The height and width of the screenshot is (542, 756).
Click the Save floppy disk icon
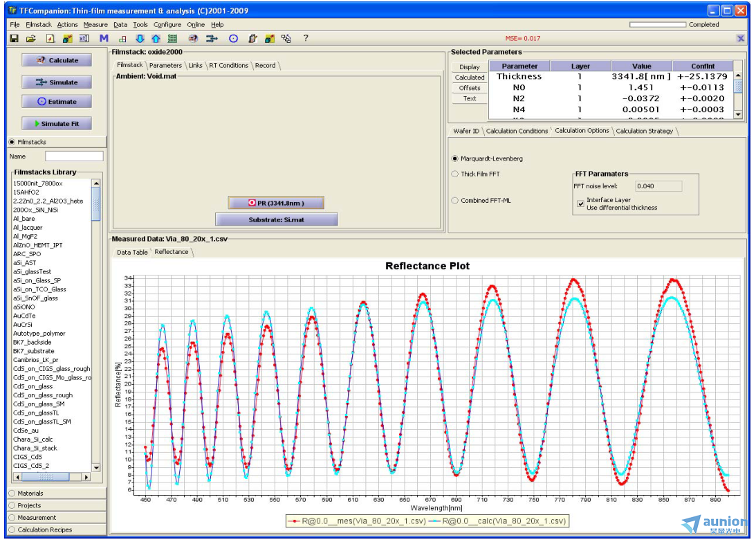pos(14,39)
